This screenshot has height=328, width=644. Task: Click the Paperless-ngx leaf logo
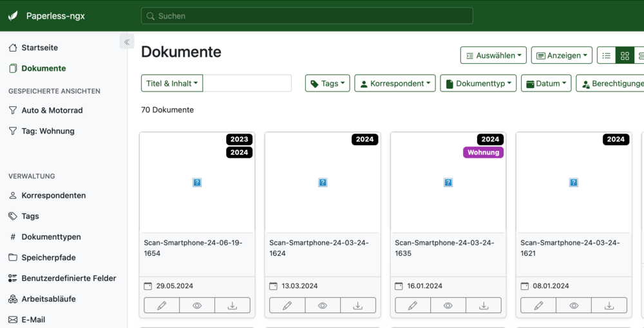(13, 16)
